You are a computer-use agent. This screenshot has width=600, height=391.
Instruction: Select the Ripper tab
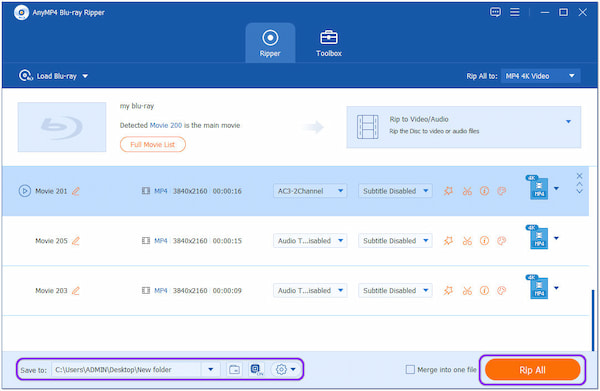[270, 43]
